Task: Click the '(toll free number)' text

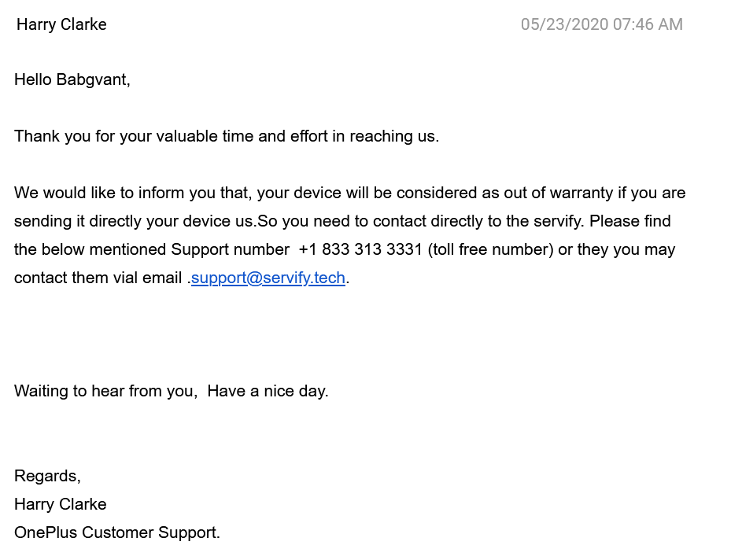Action: tap(491, 249)
